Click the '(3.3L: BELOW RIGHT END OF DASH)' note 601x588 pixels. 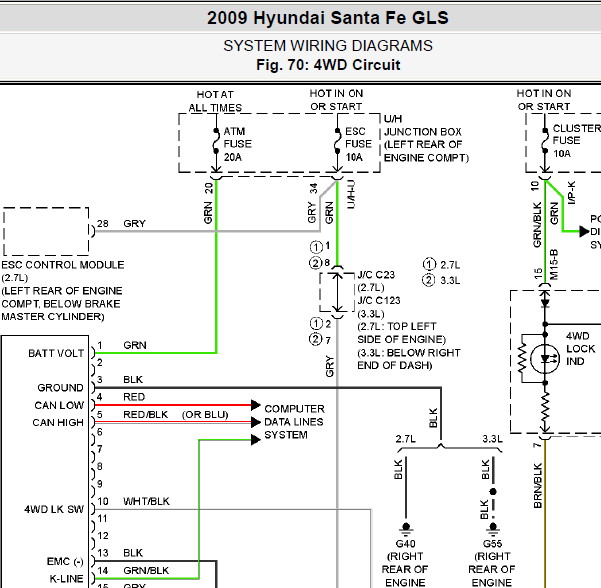point(409,359)
